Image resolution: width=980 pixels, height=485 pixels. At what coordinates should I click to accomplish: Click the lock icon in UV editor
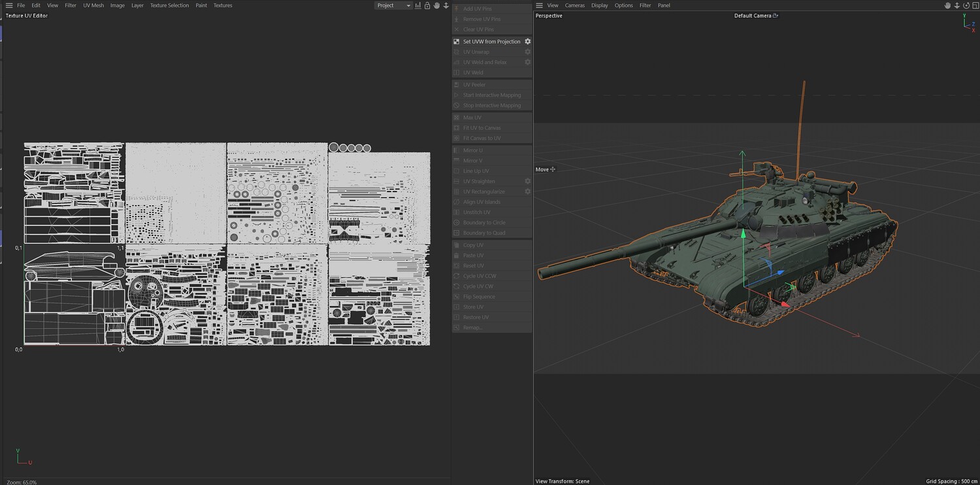[x=427, y=5]
